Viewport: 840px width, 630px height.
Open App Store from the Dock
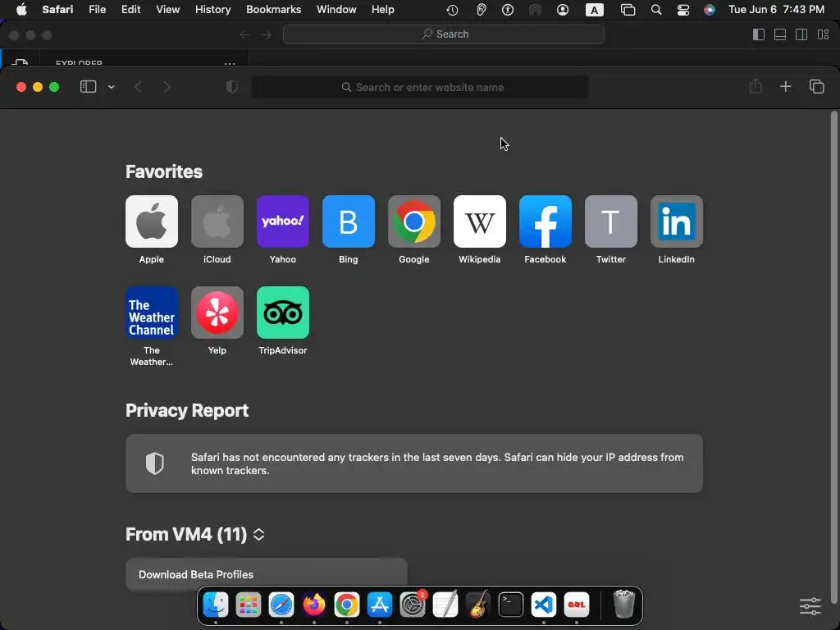tap(380, 605)
